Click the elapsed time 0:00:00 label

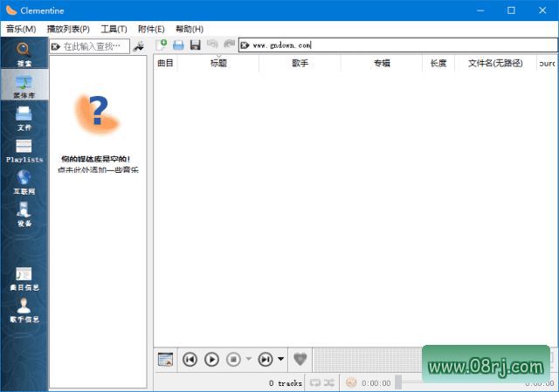[x=376, y=383]
